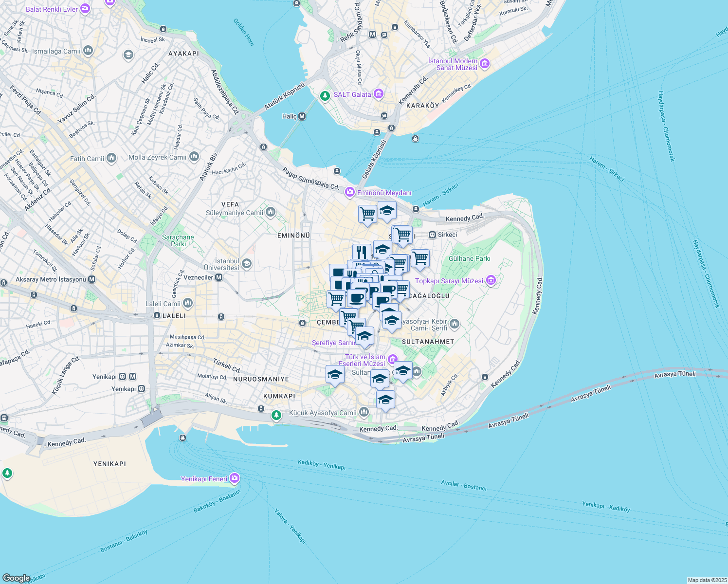This screenshot has width=728, height=584.
Task: Open the Map data ©2025 attribution
Action: tap(707, 580)
